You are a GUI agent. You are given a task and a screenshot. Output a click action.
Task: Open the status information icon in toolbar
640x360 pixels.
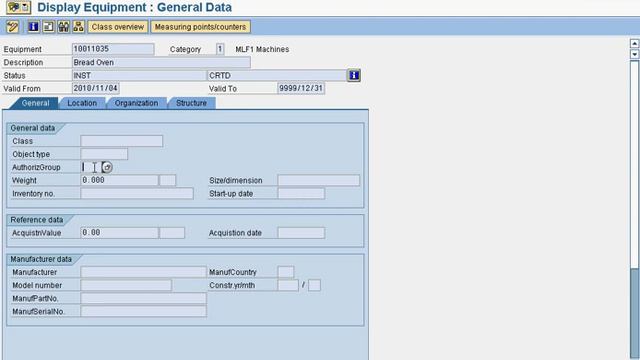tap(33, 27)
